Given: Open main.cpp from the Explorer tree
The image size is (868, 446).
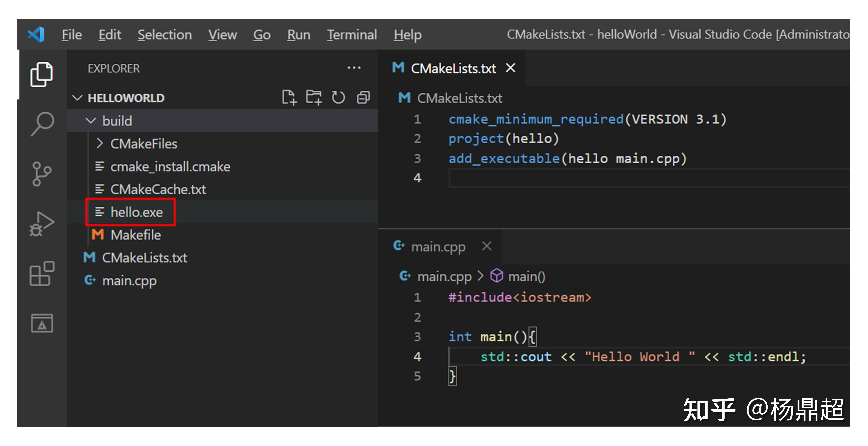Looking at the screenshot, I should 222,281.
